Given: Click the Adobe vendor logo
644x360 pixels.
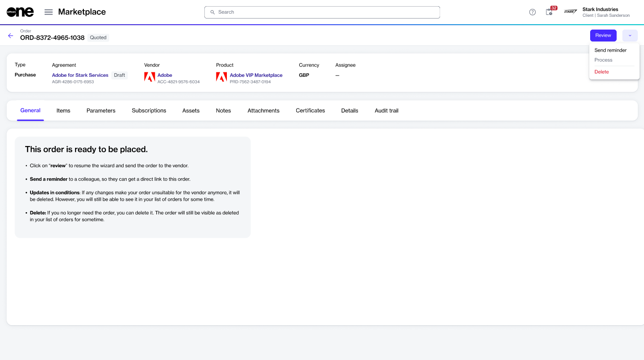Looking at the screenshot, I should [150, 77].
